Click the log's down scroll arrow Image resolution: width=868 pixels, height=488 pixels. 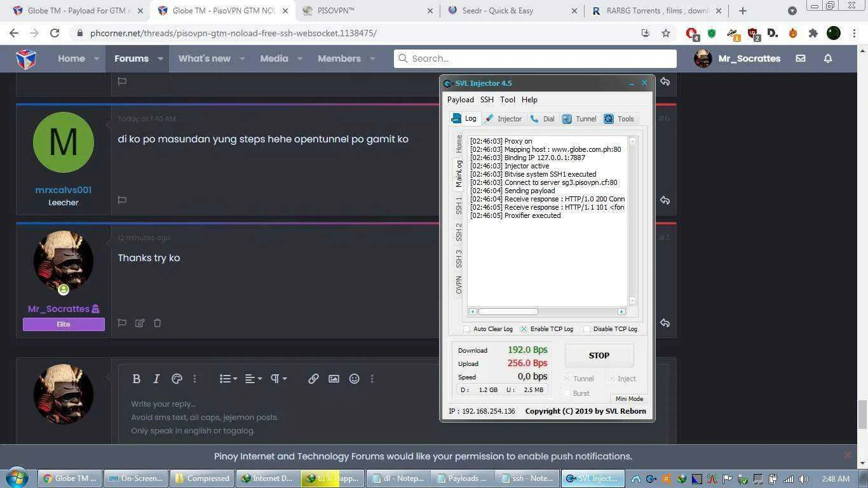click(632, 301)
